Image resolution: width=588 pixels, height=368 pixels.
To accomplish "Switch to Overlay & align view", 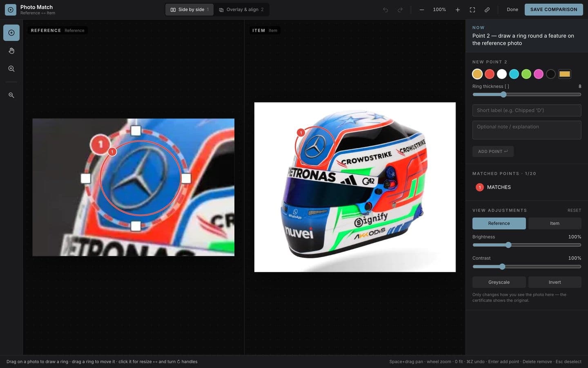I will pos(241,9).
